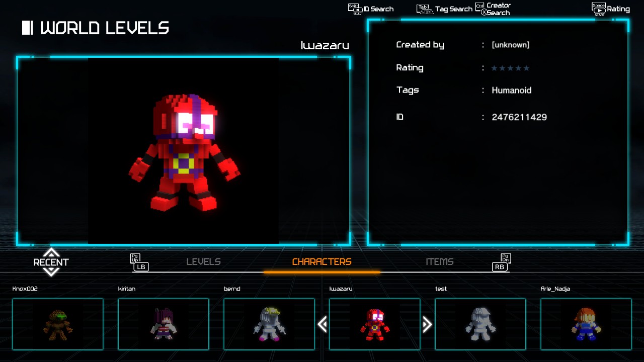The width and height of the screenshot is (644, 362).
Task: Click the ID Search shortcut icon
Action: [355, 9]
